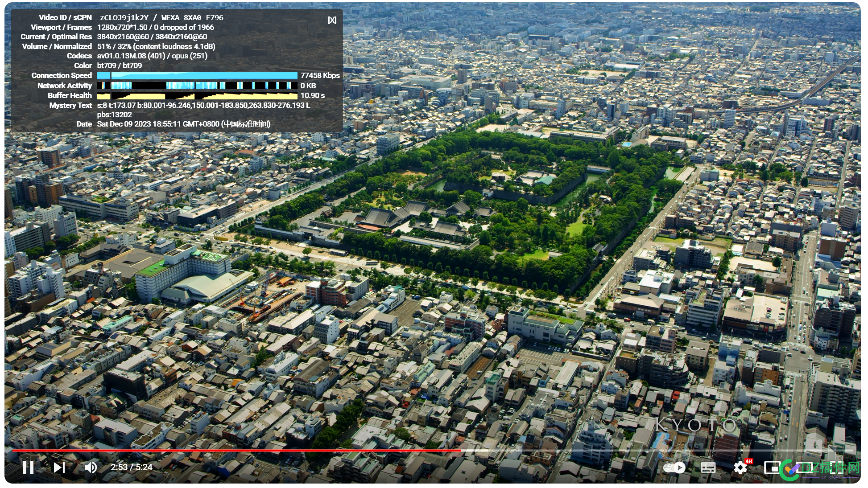Turn on subtitles/closed captions
Screen dimensions: 868x488
pos(708,467)
